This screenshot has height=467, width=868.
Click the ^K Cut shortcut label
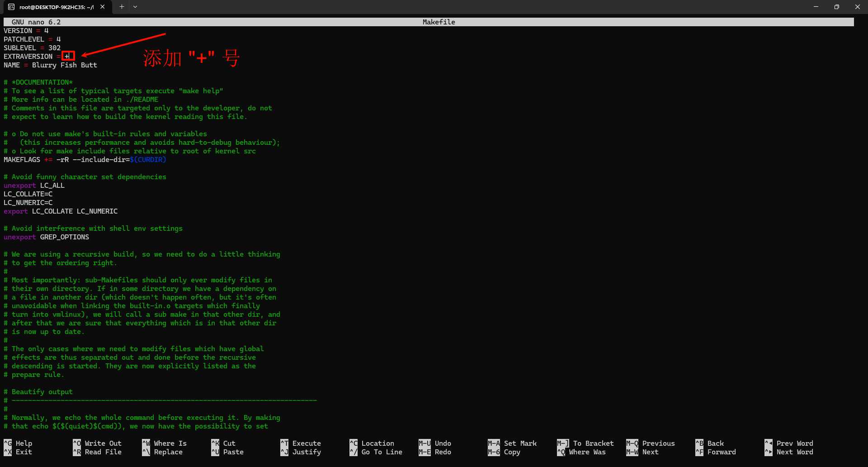coord(229,443)
